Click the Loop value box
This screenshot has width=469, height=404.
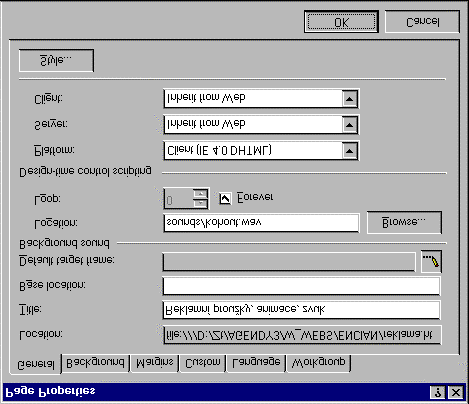pyautogui.click(x=178, y=199)
